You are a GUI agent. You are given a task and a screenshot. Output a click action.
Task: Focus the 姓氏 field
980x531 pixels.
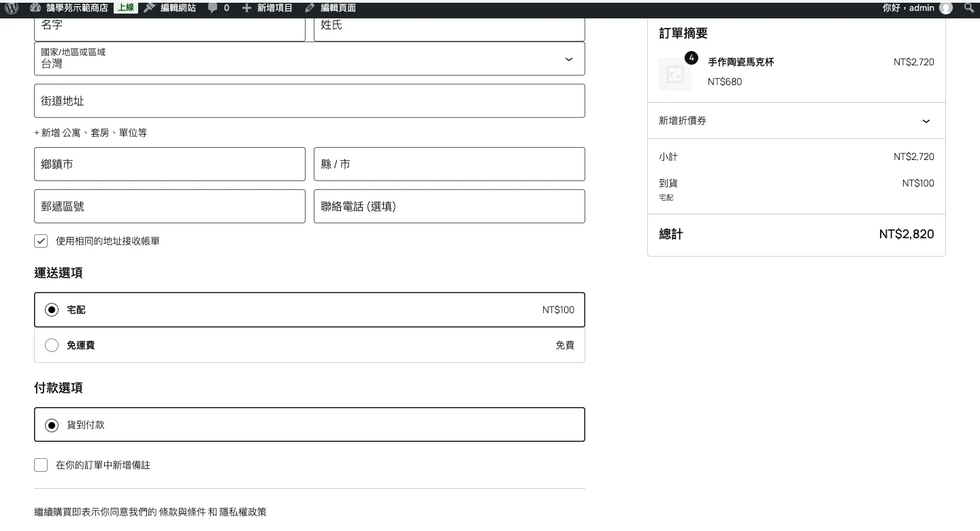(449, 28)
